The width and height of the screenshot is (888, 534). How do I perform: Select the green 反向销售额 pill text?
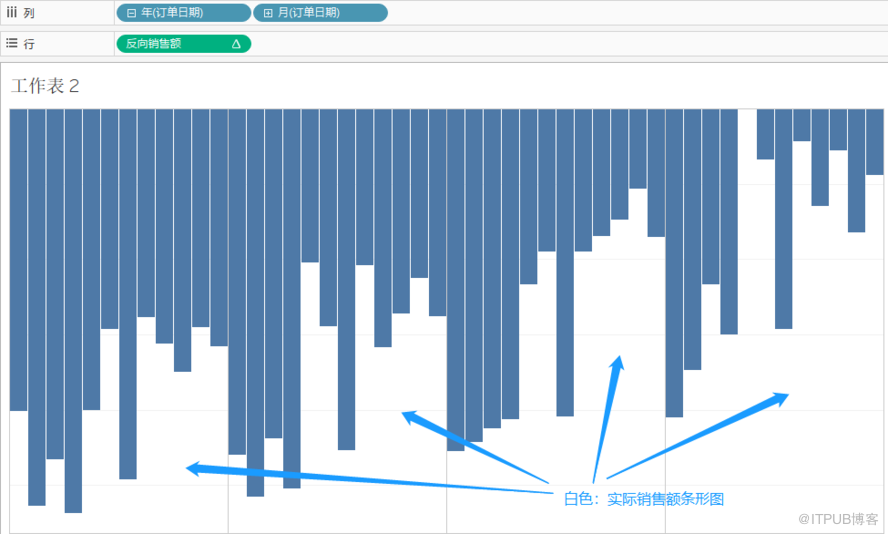(154, 44)
